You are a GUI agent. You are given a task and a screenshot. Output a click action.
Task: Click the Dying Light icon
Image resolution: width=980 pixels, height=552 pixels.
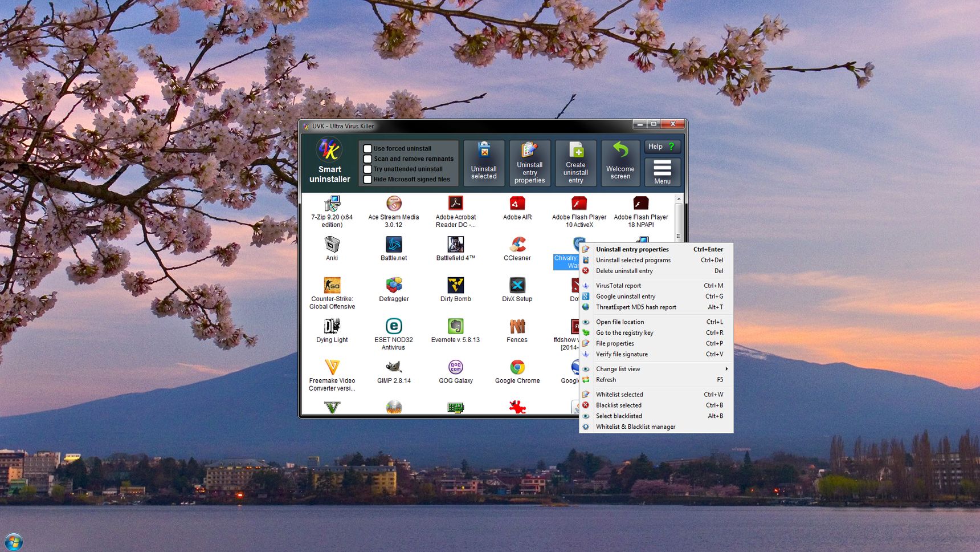click(x=332, y=326)
